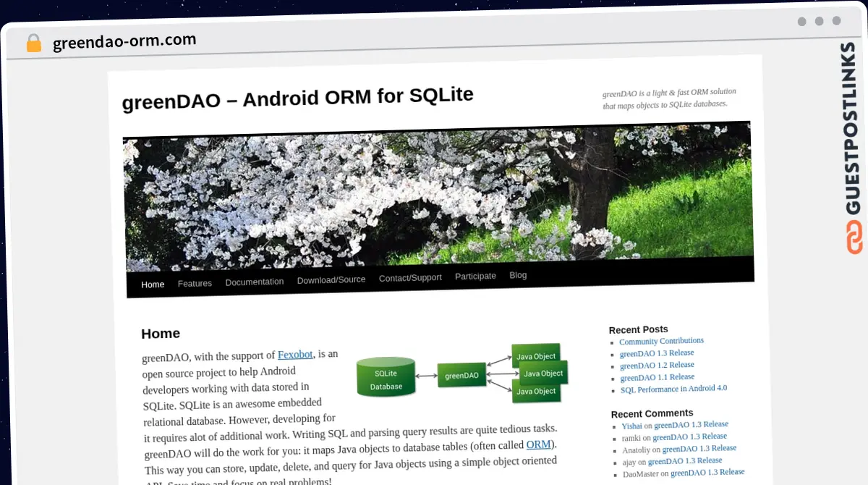
Task: Follow the Fexobot link
Action: tap(295, 355)
